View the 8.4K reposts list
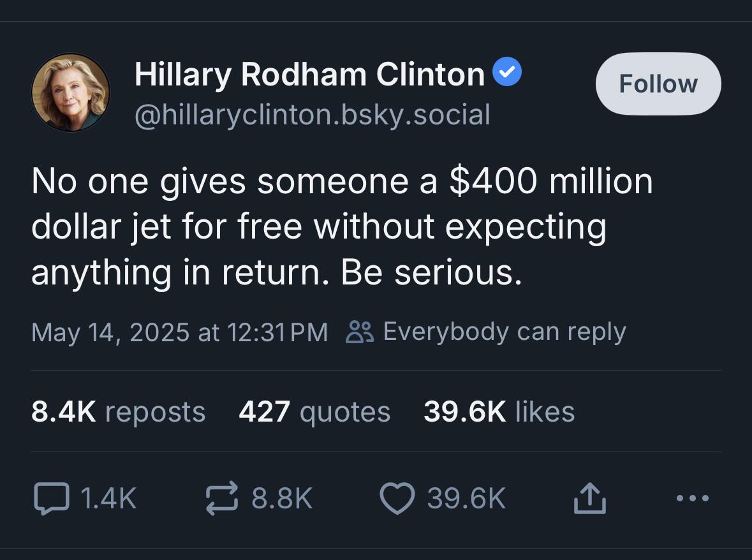Viewport: 752px width, 560px height. point(118,411)
